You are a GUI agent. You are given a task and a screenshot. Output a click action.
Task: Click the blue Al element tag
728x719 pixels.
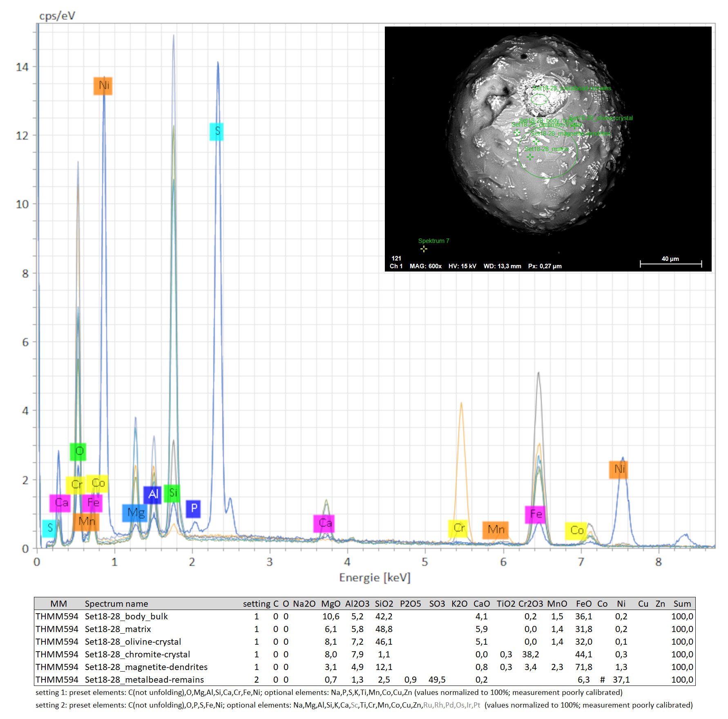coord(152,494)
